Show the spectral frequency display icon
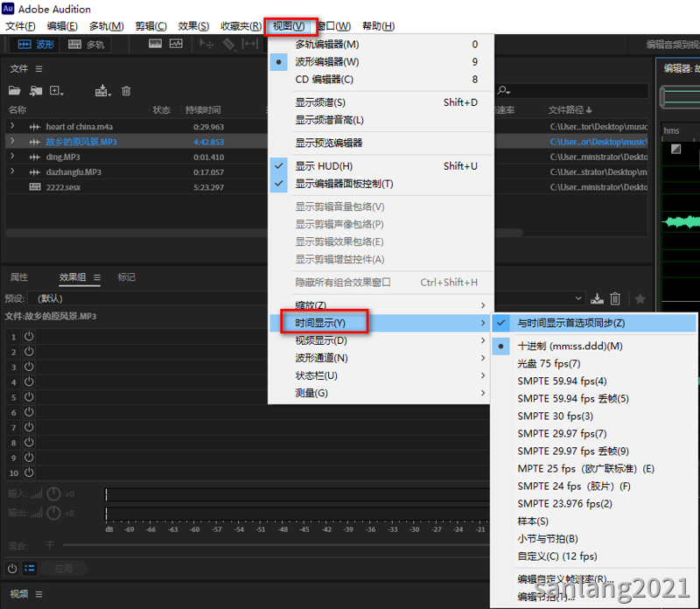 coord(156,44)
